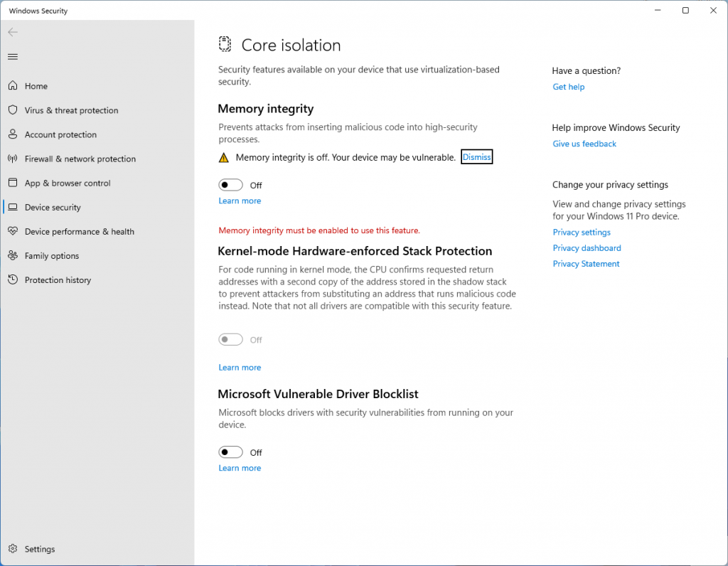Click the Give us feedback link
Viewport: 728px width, 566px height.
coord(584,144)
